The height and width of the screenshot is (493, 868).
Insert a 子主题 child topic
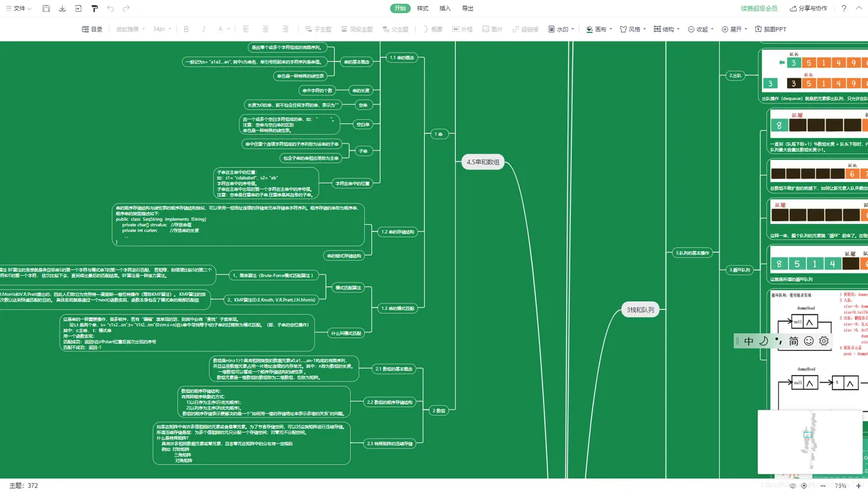coord(318,29)
